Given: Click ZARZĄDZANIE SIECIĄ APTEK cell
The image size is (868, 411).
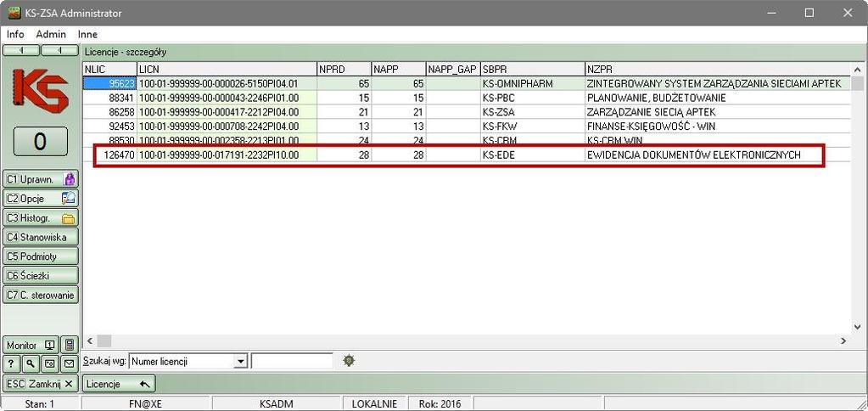Looking at the screenshot, I should tap(718, 112).
